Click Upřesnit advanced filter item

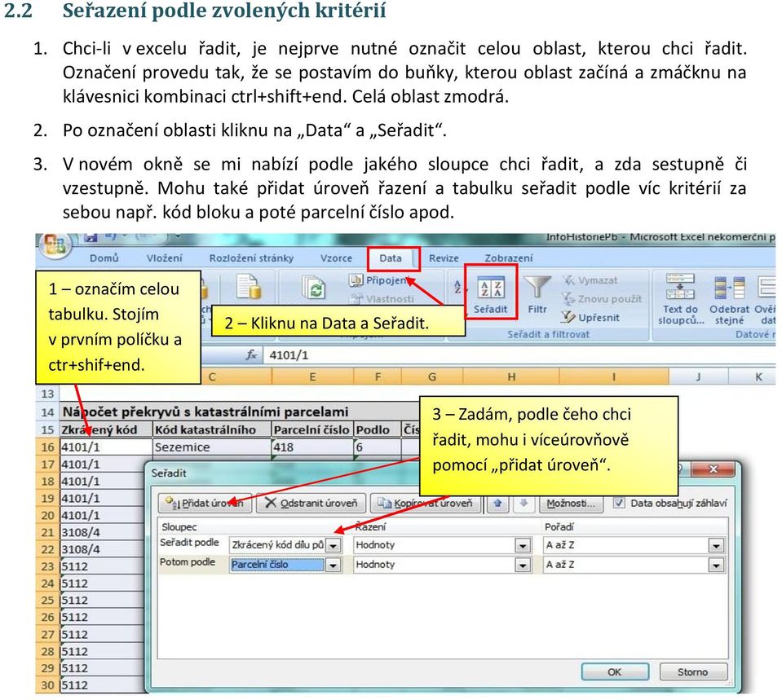click(x=591, y=317)
